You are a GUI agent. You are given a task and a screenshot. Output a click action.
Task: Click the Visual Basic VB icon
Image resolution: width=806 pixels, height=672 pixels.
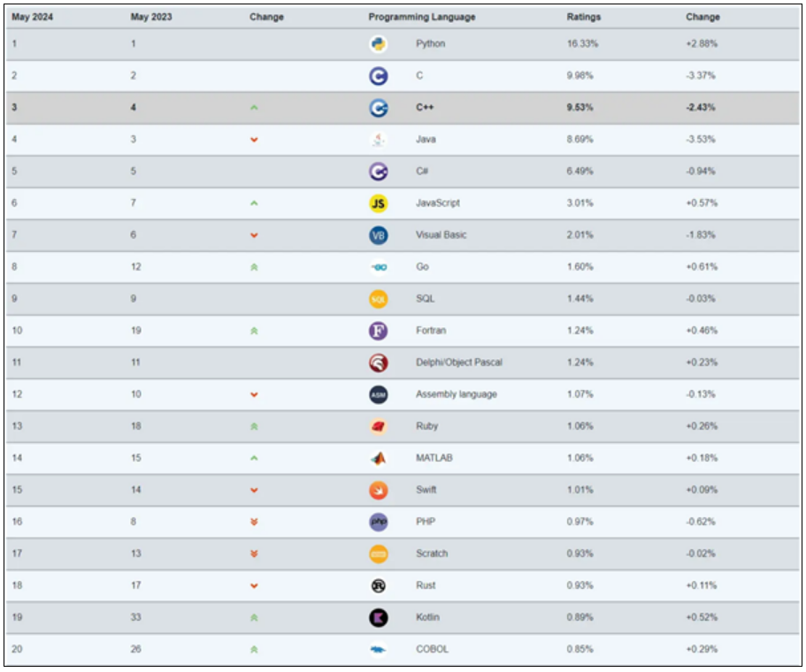(379, 235)
